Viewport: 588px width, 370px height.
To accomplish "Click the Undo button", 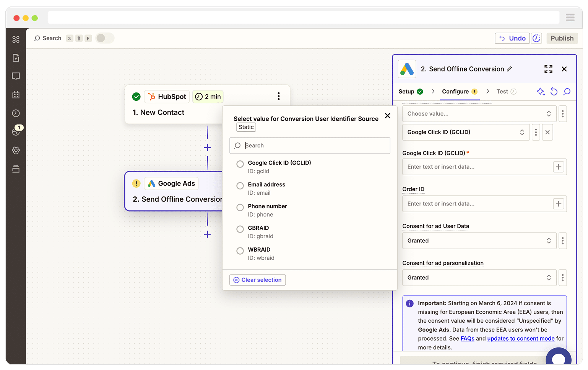I will [512, 38].
